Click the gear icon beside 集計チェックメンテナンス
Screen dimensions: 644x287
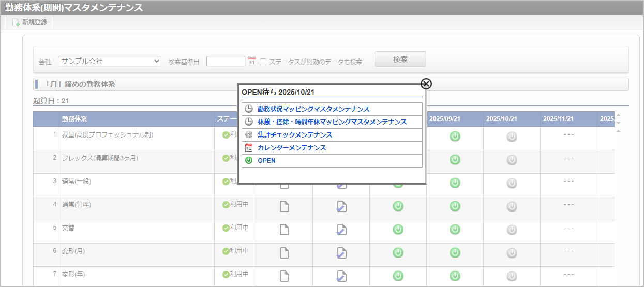(x=249, y=134)
